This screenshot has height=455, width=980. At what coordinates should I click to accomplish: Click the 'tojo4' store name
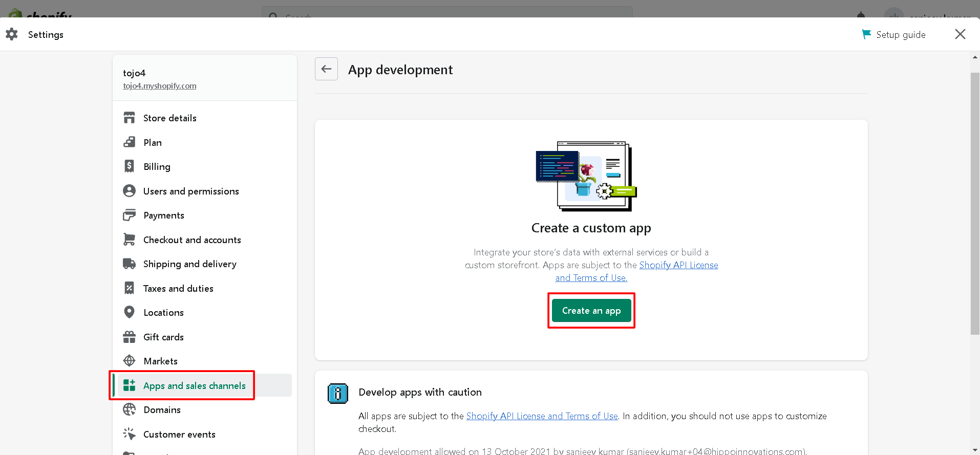click(134, 73)
